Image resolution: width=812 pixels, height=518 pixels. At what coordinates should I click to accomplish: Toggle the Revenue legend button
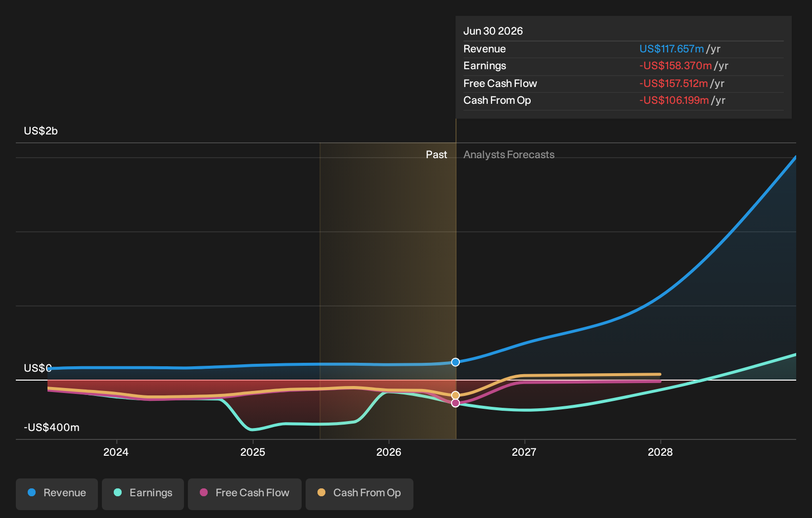57,494
